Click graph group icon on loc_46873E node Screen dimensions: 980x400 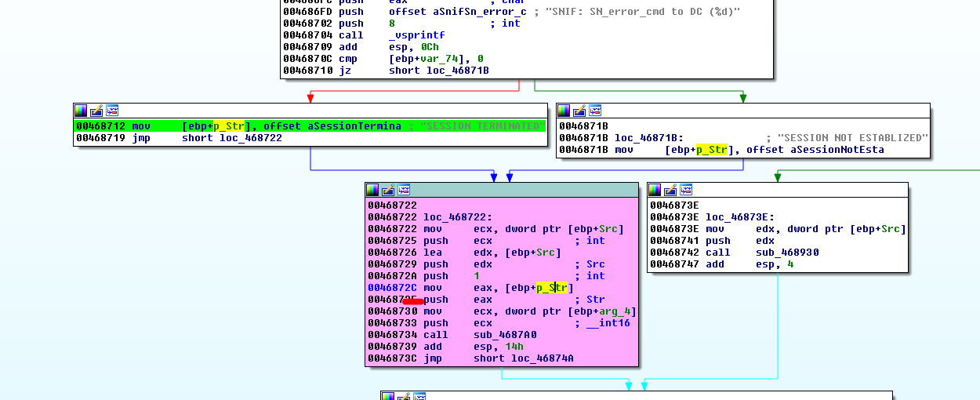coord(686,190)
